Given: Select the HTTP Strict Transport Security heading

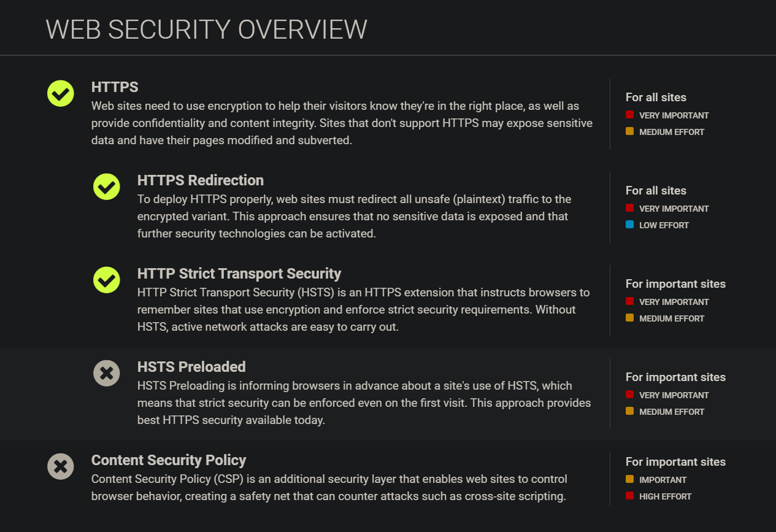Looking at the screenshot, I should (239, 273).
